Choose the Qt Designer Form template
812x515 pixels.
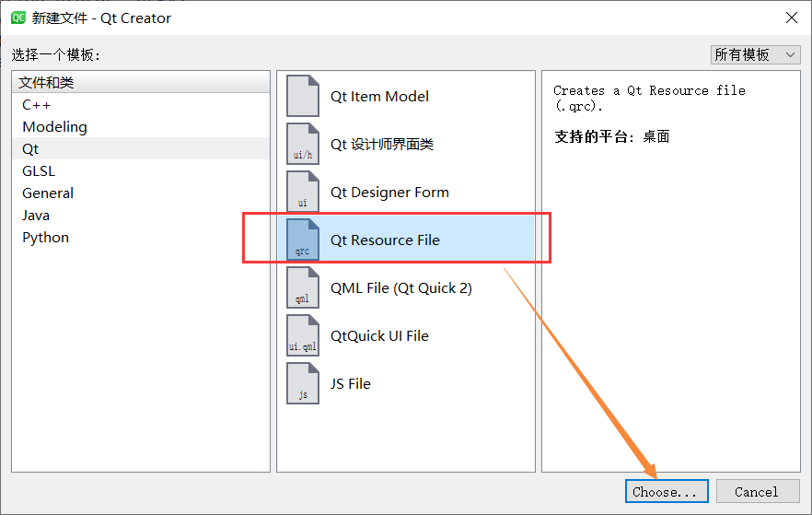pos(405,193)
